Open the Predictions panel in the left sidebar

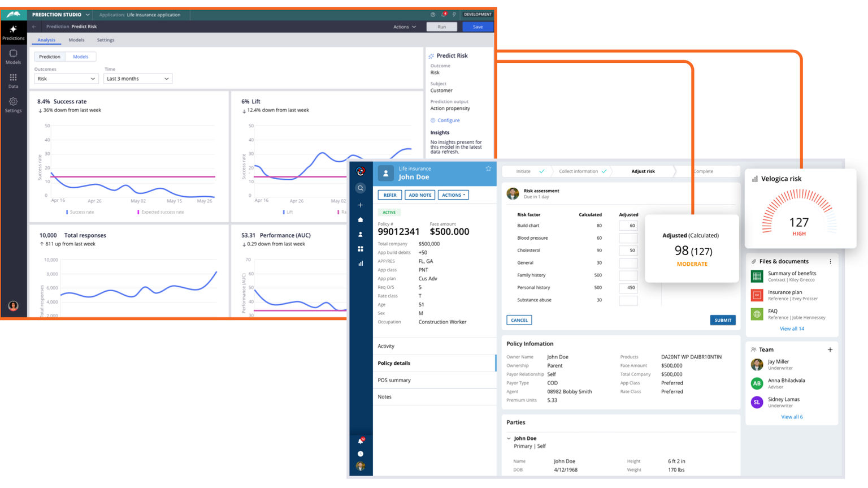point(13,31)
